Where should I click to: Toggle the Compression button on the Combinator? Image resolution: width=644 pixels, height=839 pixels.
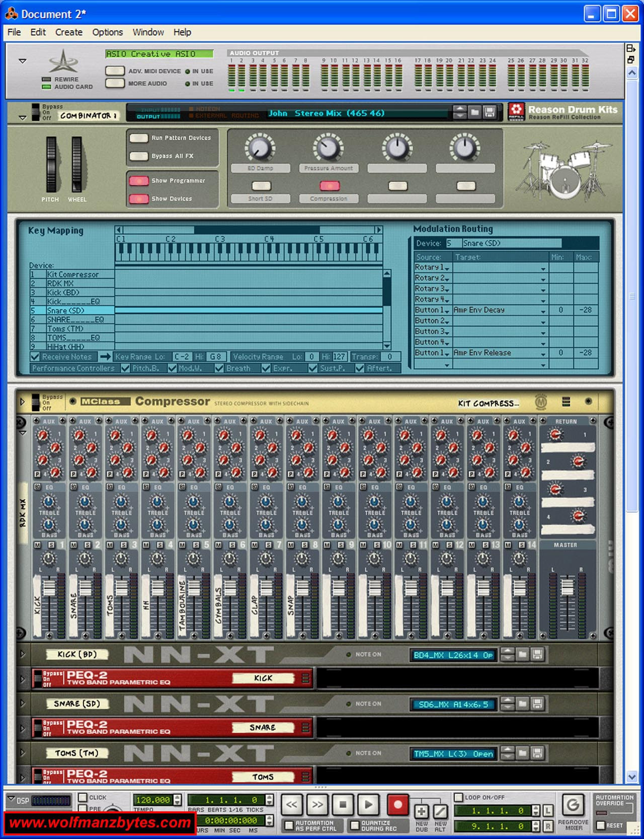click(x=329, y=186)
